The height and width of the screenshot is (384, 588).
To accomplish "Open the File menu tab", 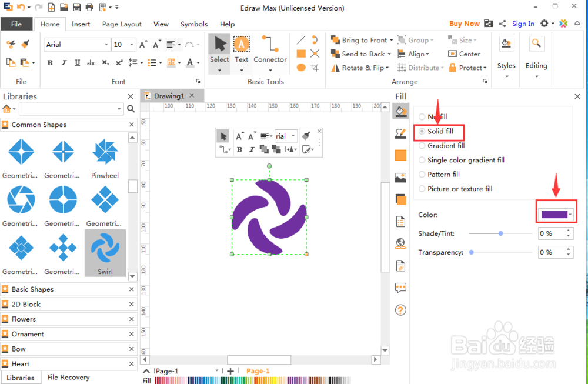I will (x=16, y=24).
